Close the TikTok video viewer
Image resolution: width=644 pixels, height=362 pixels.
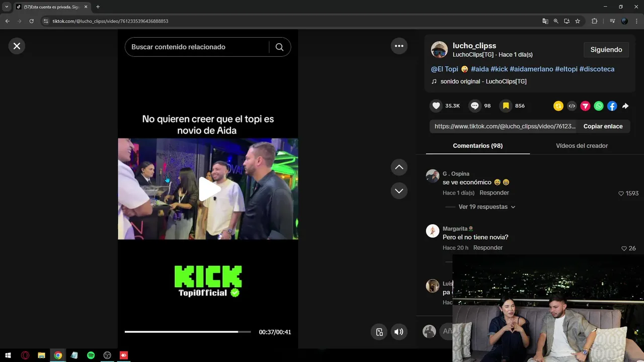point(17,46)
